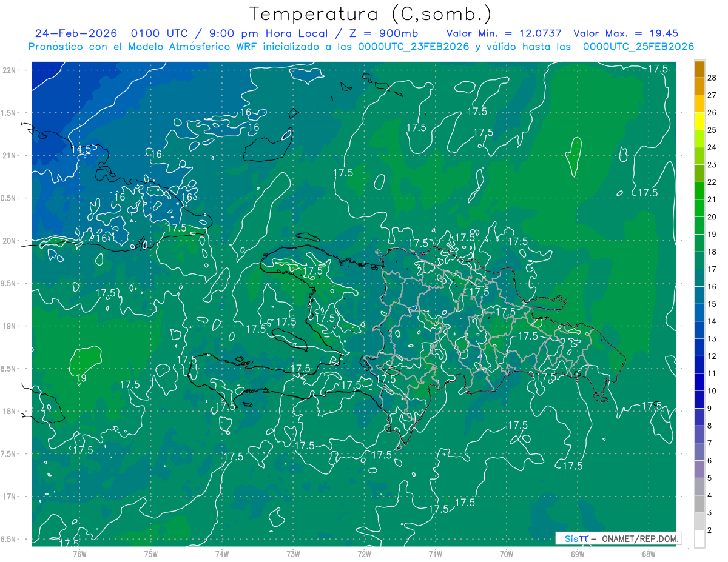Select the orange swatch between 26 and 27
This screenshot has width=728, height=562.
pyautogui.click(x=699, y=103)
